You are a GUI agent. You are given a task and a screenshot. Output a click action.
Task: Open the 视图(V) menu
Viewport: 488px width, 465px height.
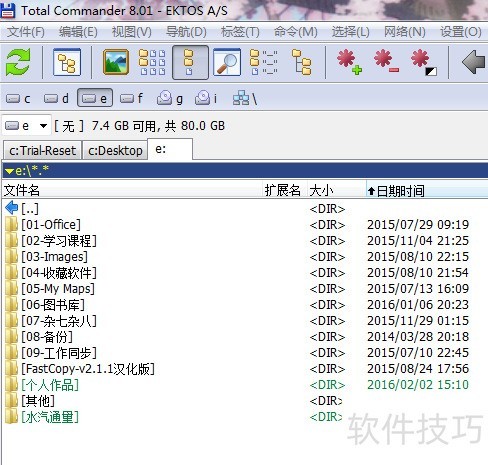[131, 32]
